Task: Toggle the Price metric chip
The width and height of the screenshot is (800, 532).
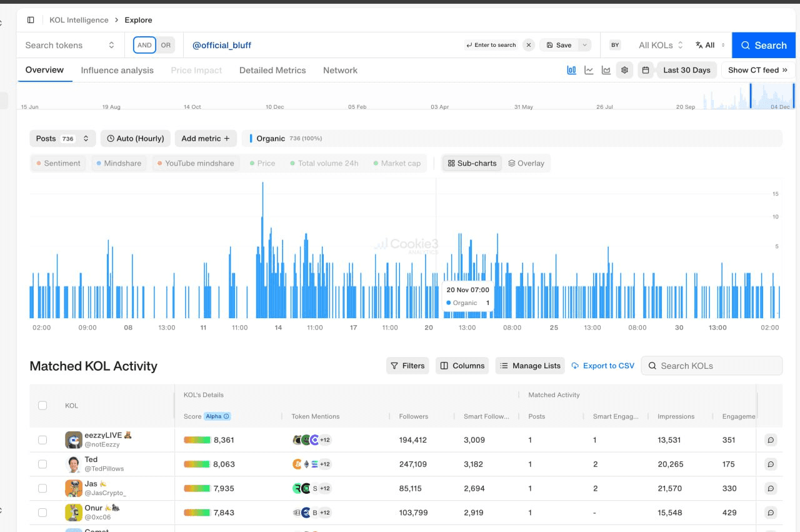Action: 262,163
